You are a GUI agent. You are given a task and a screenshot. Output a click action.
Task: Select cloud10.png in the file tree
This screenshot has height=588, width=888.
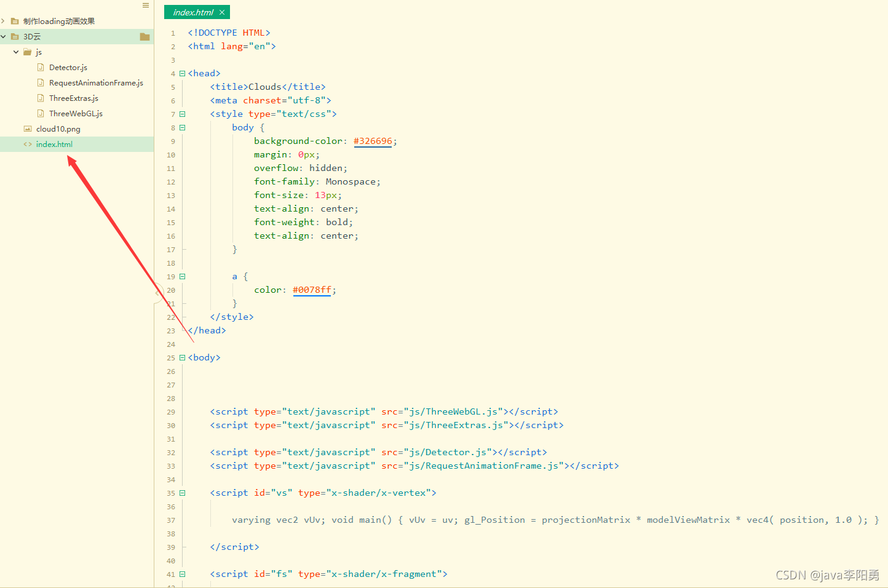coord(58,129)
